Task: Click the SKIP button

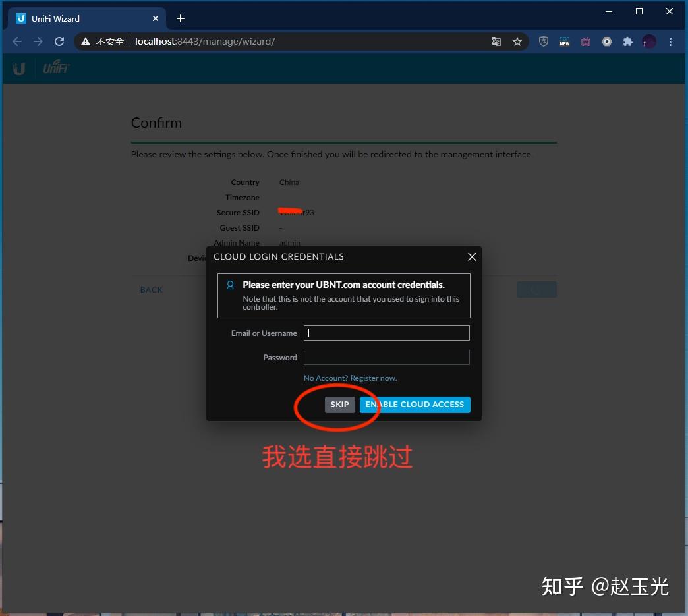Action: pyautogui.click(x=339, y=404)
